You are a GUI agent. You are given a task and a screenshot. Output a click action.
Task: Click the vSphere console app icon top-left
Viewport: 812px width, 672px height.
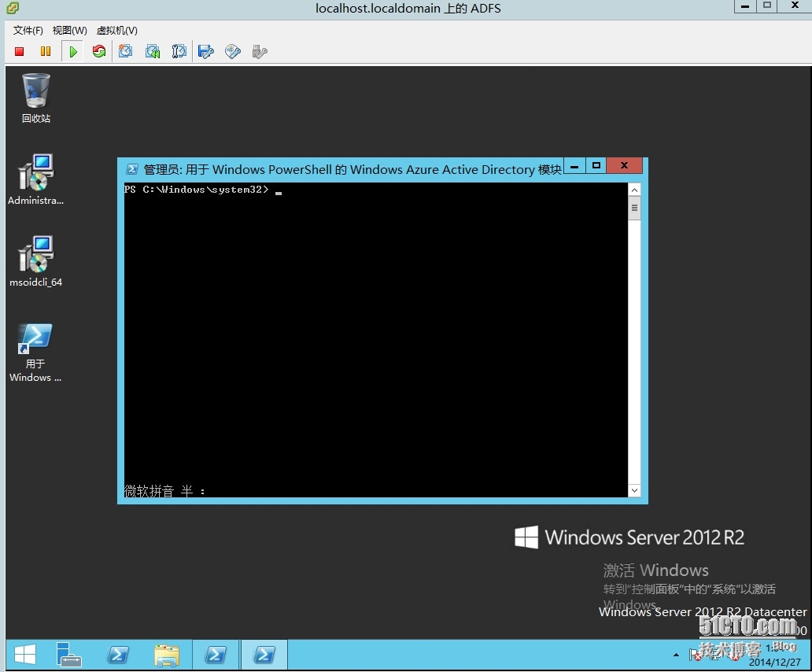[12, 8]
